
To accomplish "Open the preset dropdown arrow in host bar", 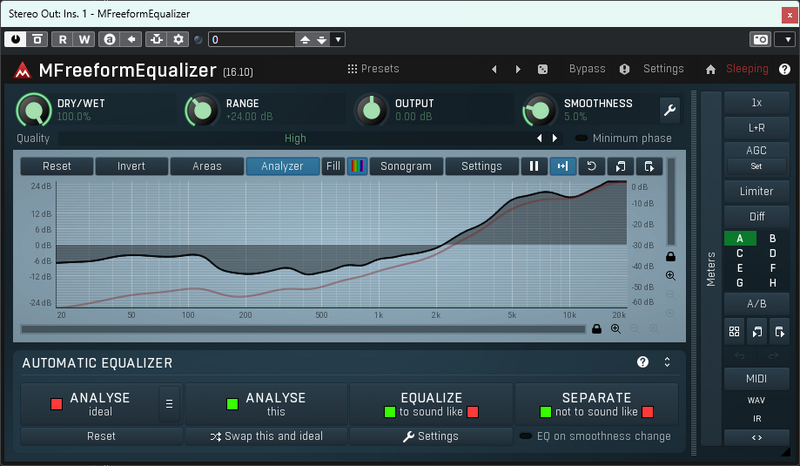I will click(338, 39).
